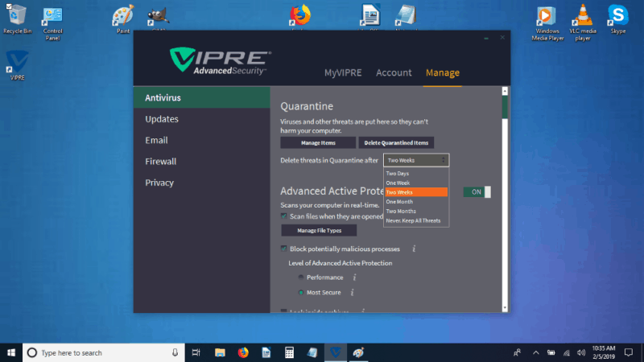The image size is (644, 362).
Task: Minimize the VIPRE window
Action: click(486, 38)
